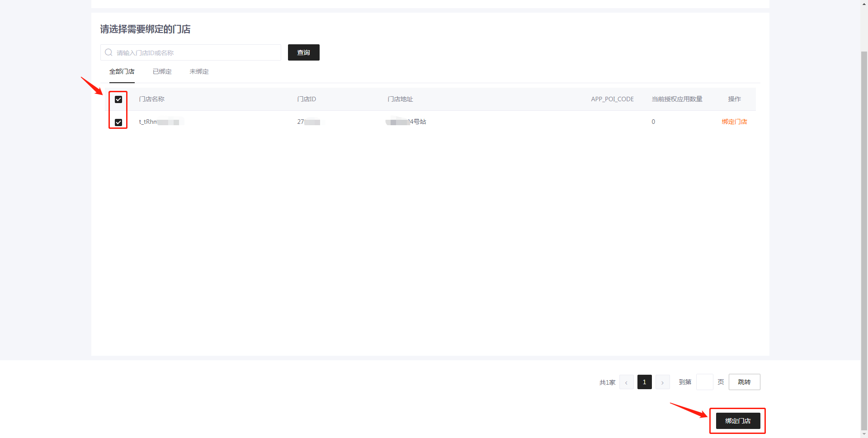This screenshot has width=868, height=438.
Task: Click the 当前授权应用数量 column header
Action: point(677,99)
